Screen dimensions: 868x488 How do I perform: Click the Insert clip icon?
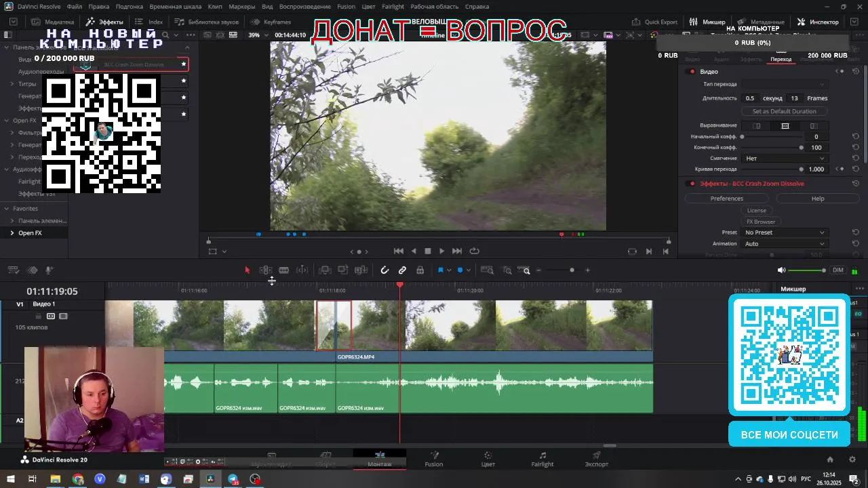pyautogui.click(x=325, y=270)
